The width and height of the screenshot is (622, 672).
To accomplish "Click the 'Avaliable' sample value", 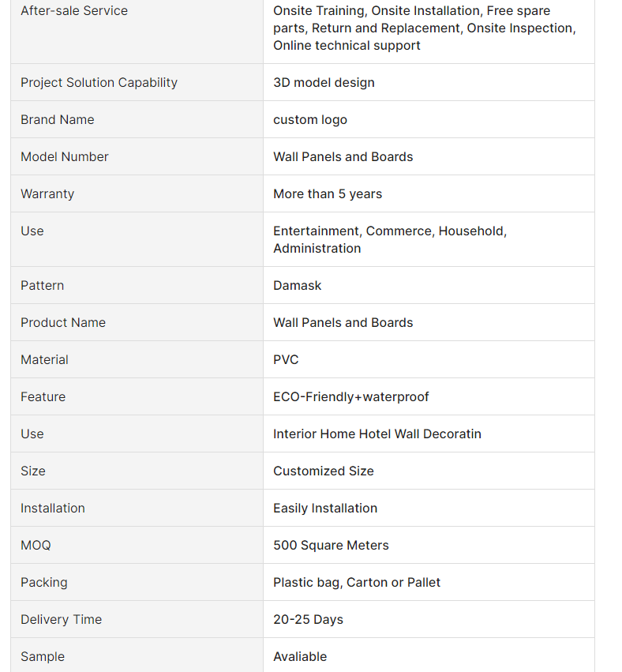I will (x=300, y=656).
